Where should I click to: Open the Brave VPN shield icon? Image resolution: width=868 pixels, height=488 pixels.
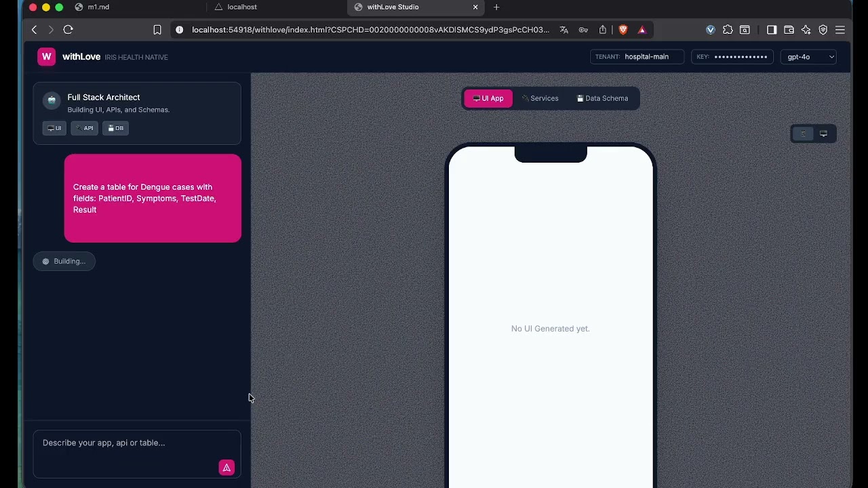click(x=823, y=30)
